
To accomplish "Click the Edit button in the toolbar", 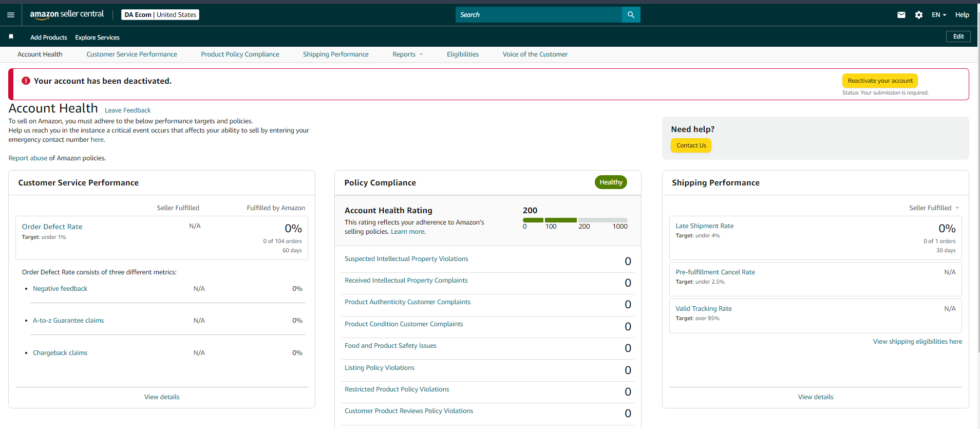I will tap(958, 36).
